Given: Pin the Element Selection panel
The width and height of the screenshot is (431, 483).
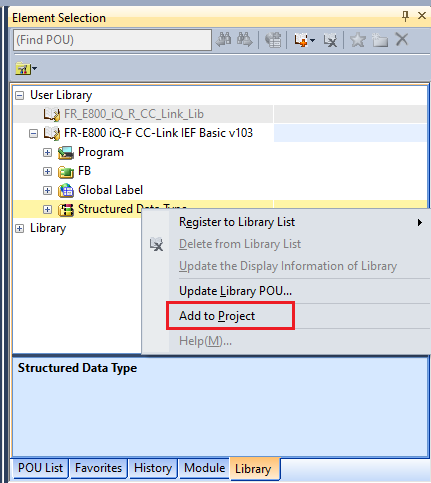Looking at the screenshot, I should [x=405, y=16].
